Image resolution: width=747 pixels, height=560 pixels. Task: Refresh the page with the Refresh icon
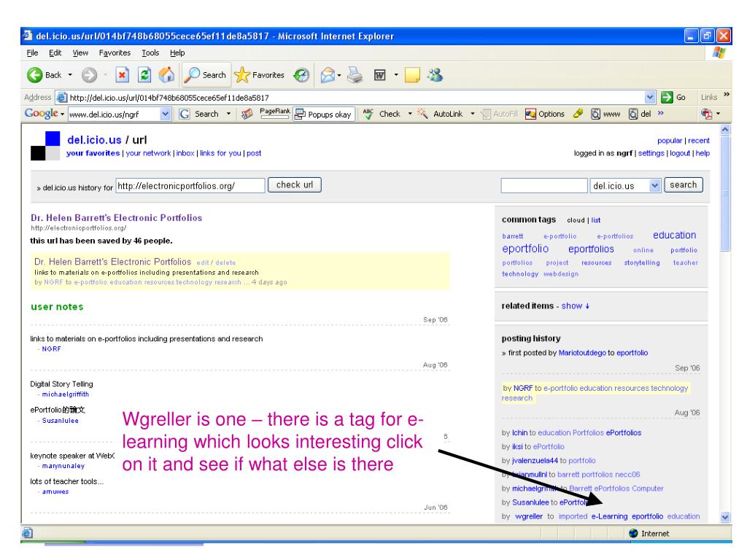pyautogui.click(x=144, y=75)
